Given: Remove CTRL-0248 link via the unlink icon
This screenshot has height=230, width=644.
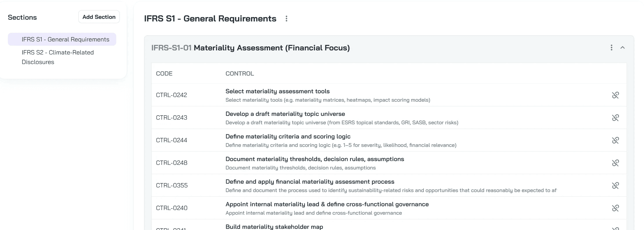Looking at the screenshot, I should coord(615,163).
